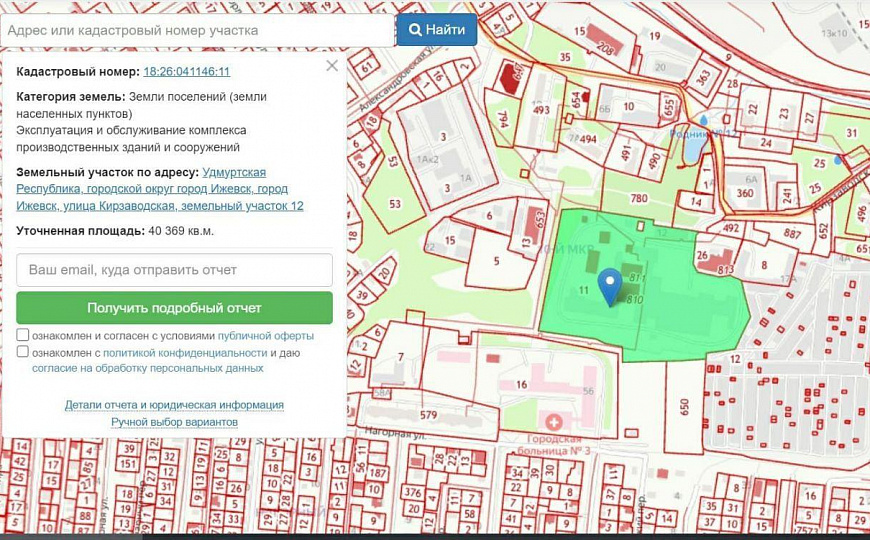Select parcel 494 on the map
This screenshot has height=540, width=870.
(588, 139)
